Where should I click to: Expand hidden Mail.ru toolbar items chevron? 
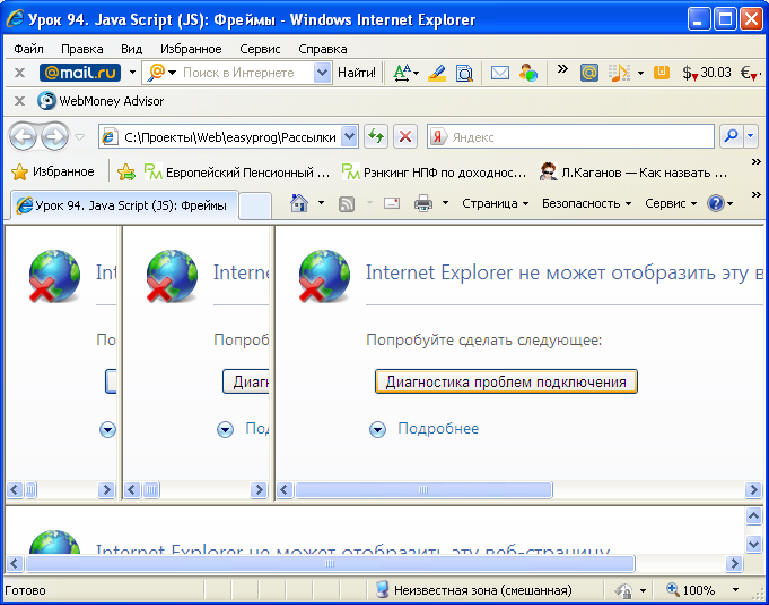click(x=563, y=69)
